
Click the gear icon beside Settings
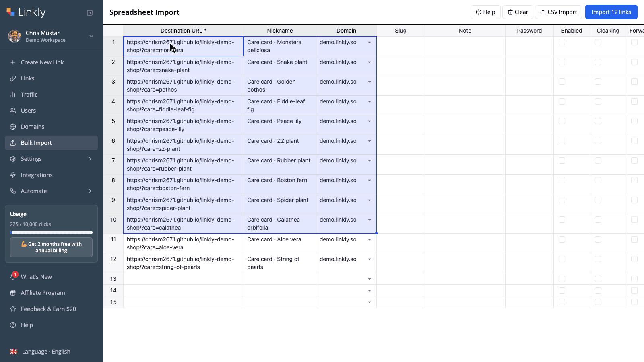coord(13,159)
